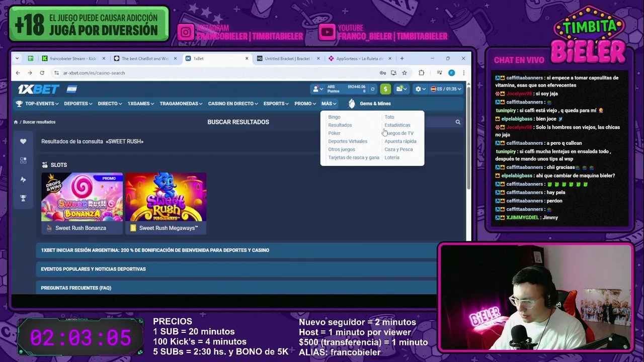The width and height of the screenshot is (644, 362).
Task: Bookmark this page with star
Action: point(404,73)
